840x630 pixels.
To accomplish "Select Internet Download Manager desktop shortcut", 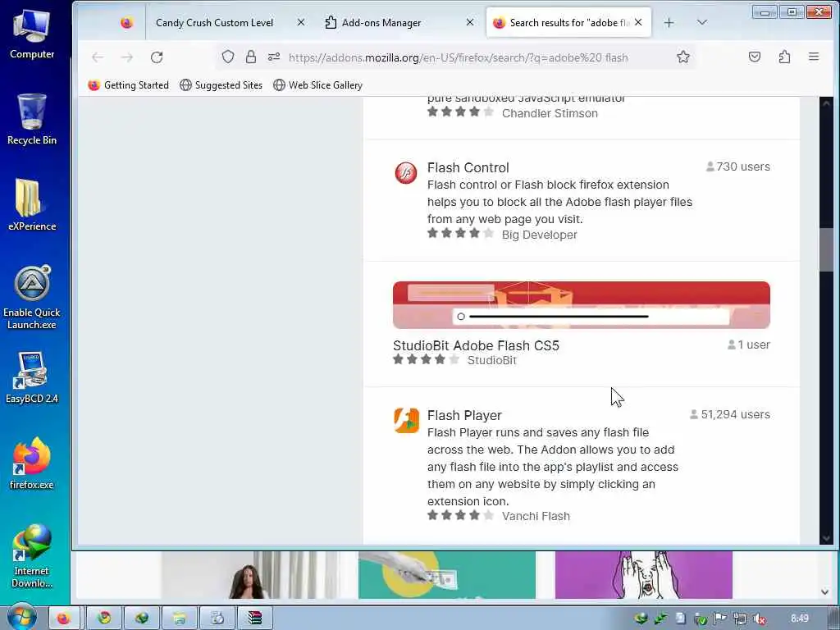I will tap(32, 556).
